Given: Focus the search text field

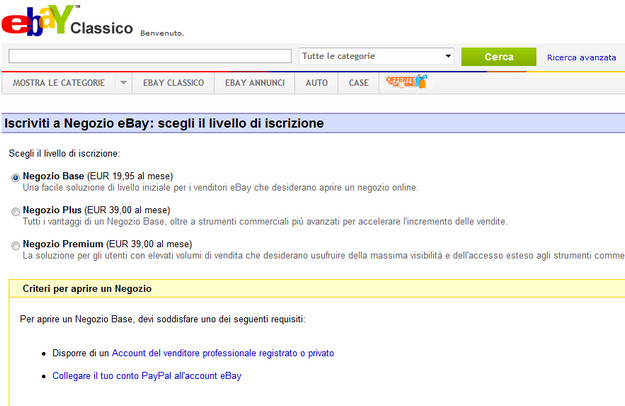Looking at the screenshot, I should tap(150, 56).
